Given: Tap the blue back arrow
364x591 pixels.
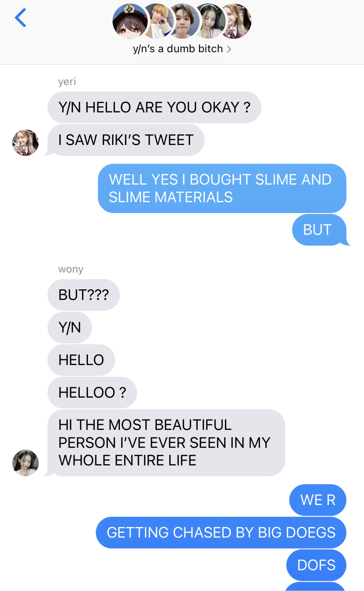Looking at the screenshot, I should (x=20, y=18).
